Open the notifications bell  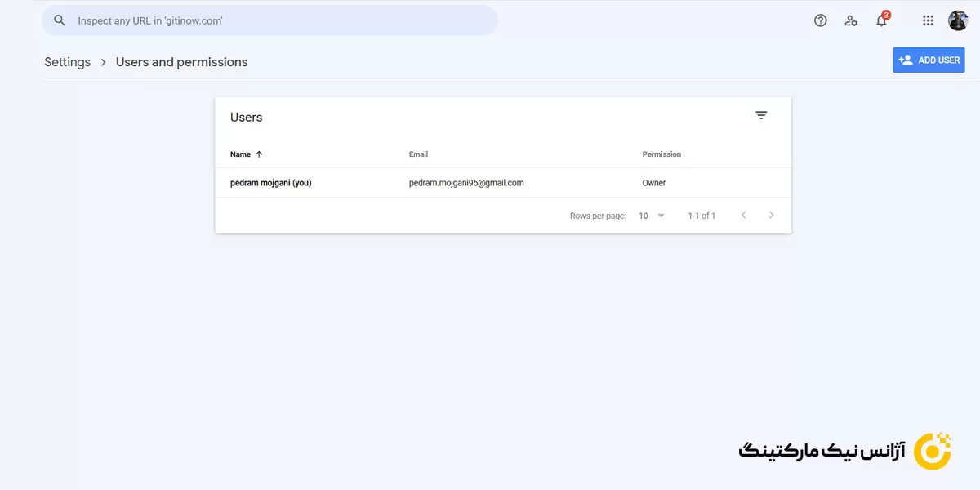point(881,21)
